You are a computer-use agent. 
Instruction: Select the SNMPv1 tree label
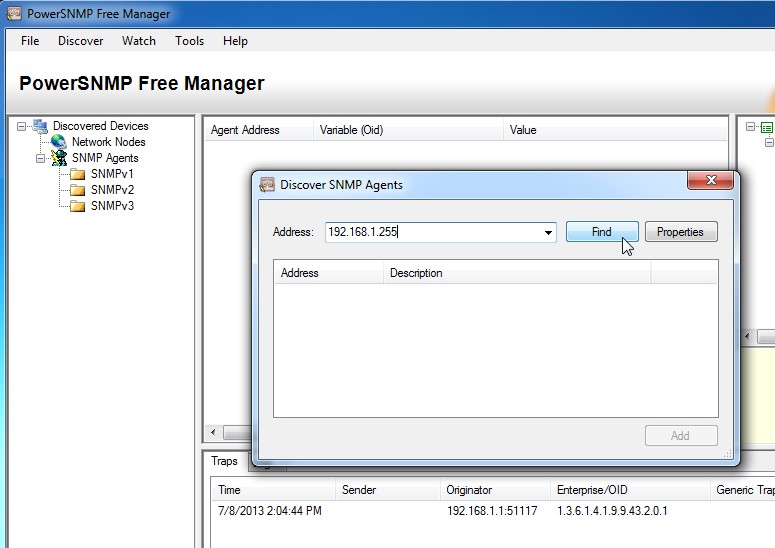[x=112, y=174]
